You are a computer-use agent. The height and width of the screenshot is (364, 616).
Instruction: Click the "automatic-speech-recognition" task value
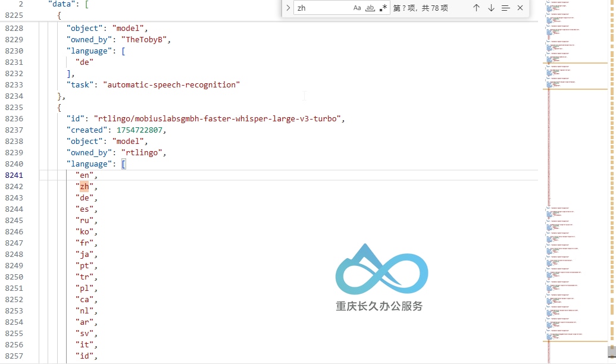(171, 85)
